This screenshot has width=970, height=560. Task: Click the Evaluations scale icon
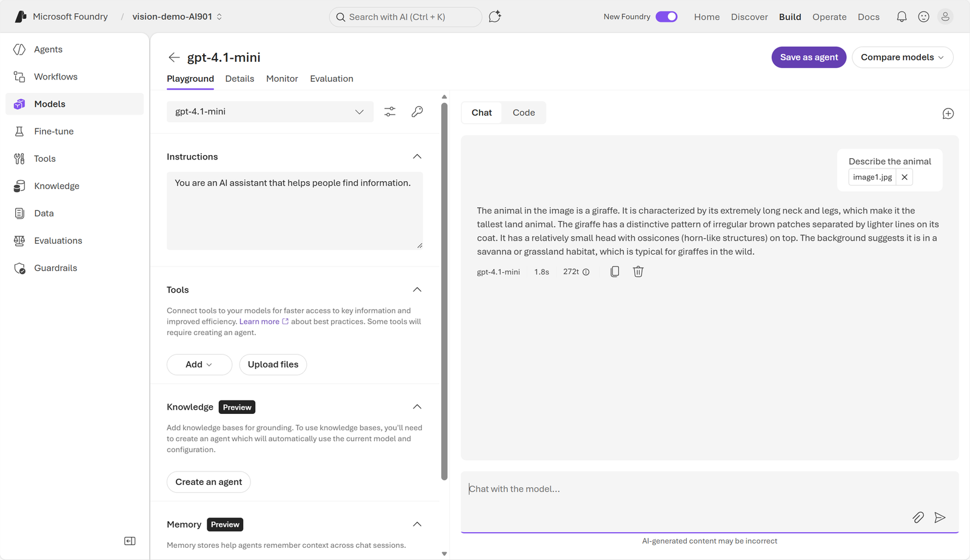point(19,241)
